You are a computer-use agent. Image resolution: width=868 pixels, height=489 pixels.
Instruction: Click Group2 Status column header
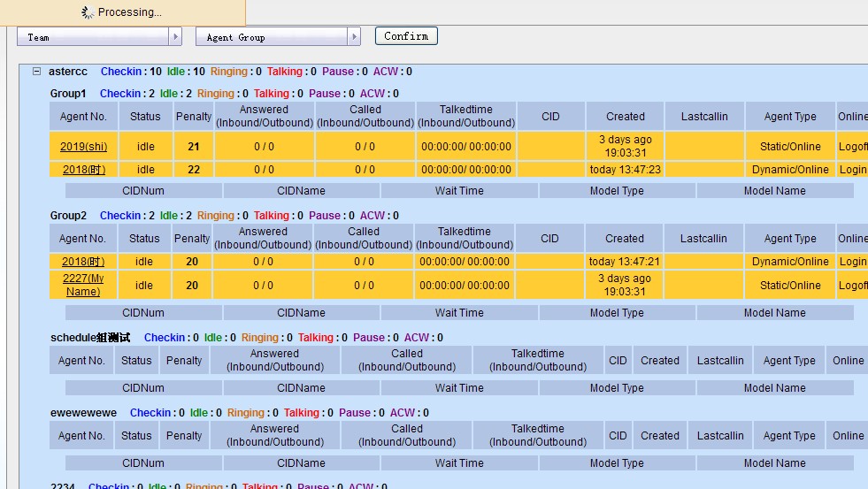point(144,239)
